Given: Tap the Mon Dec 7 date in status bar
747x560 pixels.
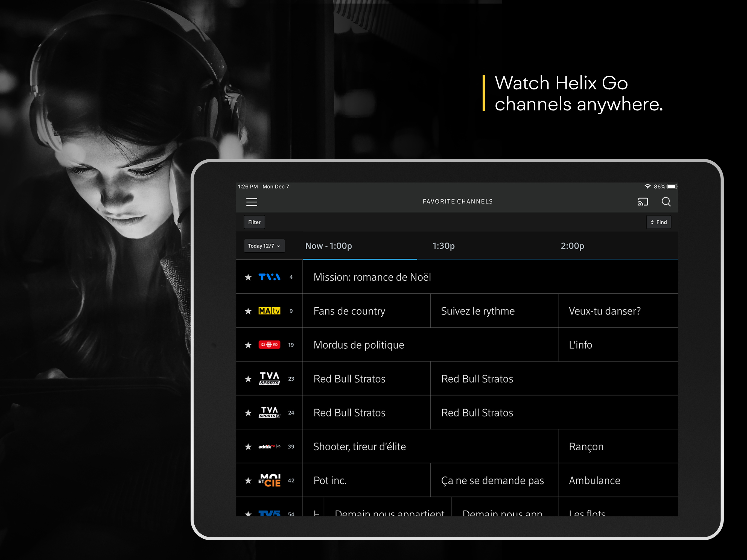Looking at the screenshot, I should (x=276, y=186).
